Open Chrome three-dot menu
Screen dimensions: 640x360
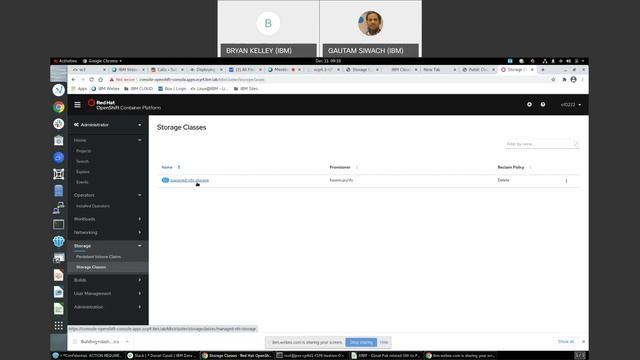tap(583, 80)
